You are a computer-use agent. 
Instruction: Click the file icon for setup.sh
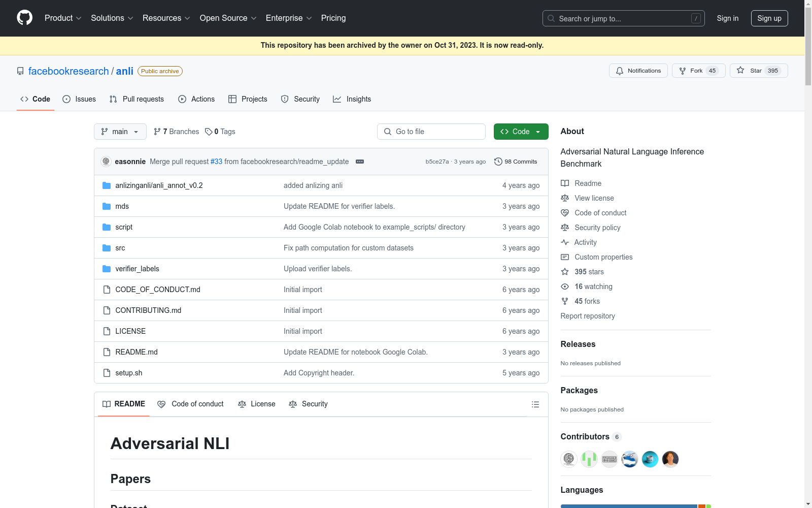pyautogui.click(x=107, y=373)
